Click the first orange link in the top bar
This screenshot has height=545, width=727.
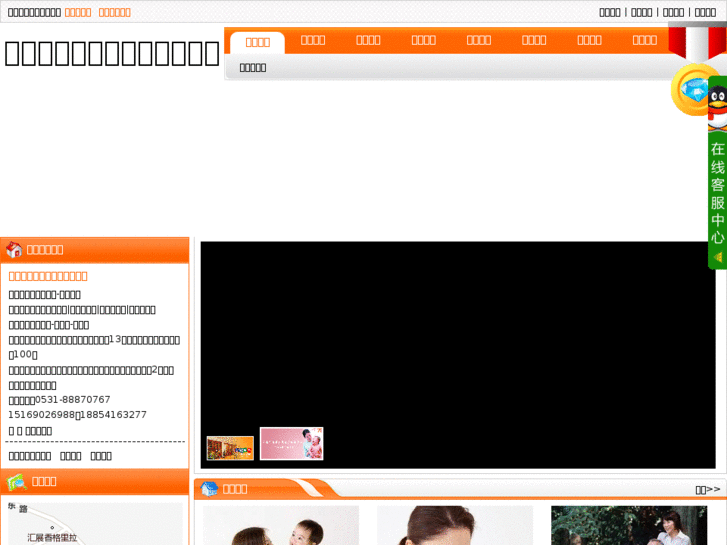click(77, 13)
